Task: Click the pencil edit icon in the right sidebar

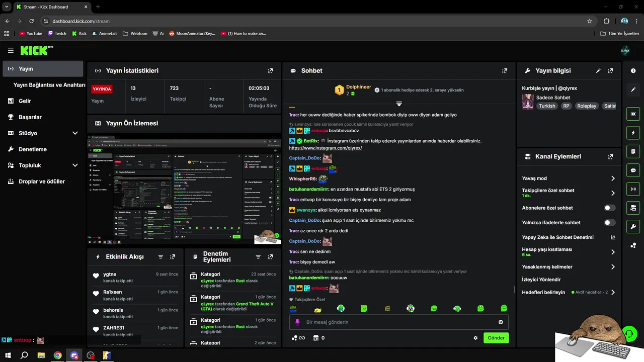Action: [x=633, y=89]
